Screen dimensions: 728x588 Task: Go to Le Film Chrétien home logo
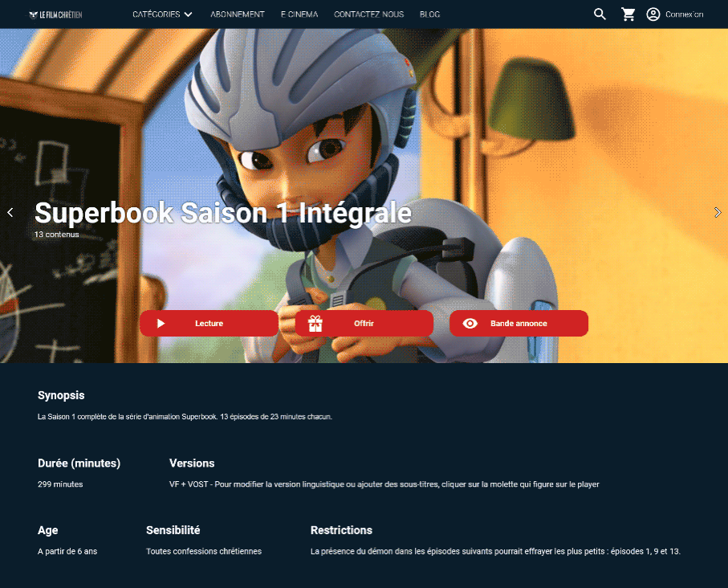pos(55,15)
